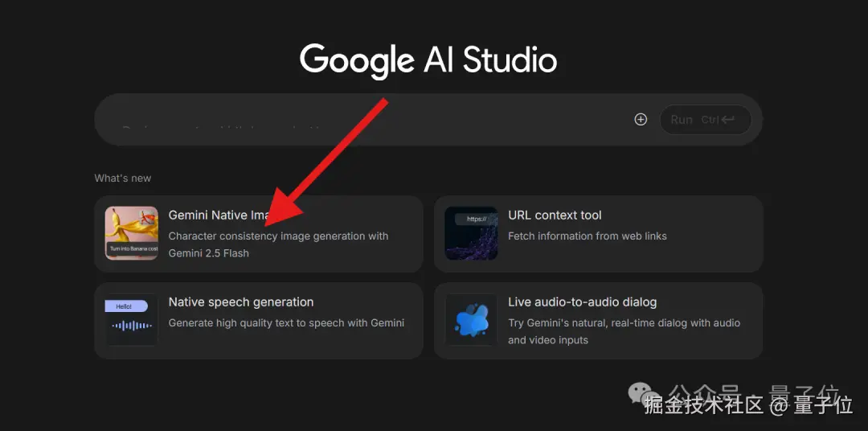Click 'Generate high quality text to speech' text
Viewport: 868px width, 431px height.
tap(286, 323)
